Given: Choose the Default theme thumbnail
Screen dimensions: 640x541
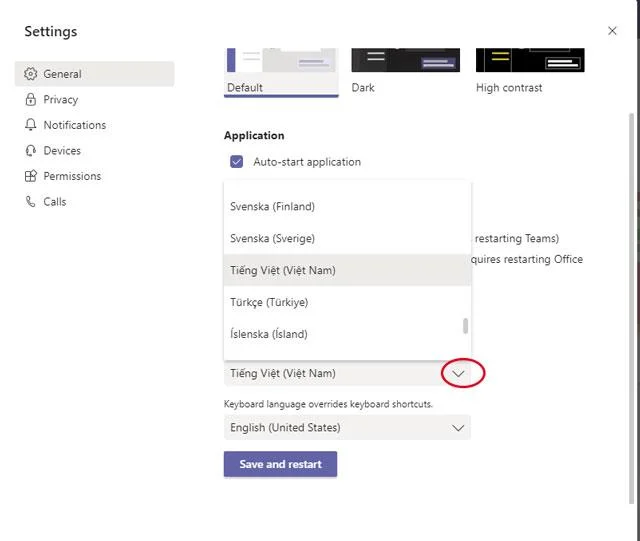Looking at the screenshot, I should pos(281,72).
